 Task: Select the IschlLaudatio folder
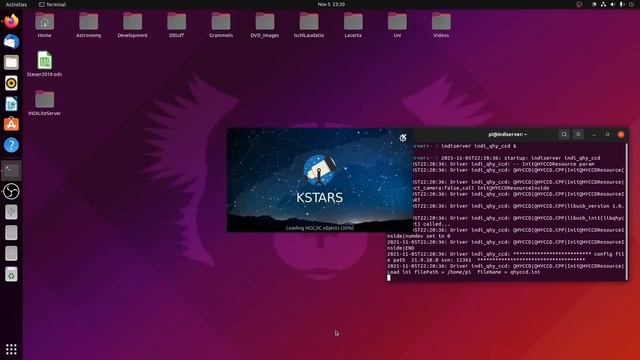(x=309, y=24)
